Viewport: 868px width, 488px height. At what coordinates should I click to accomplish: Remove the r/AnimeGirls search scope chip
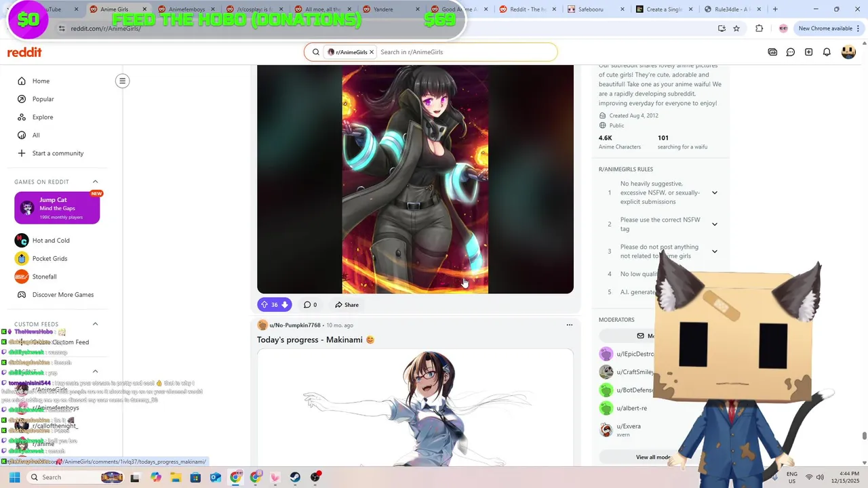tap(372, 52)
